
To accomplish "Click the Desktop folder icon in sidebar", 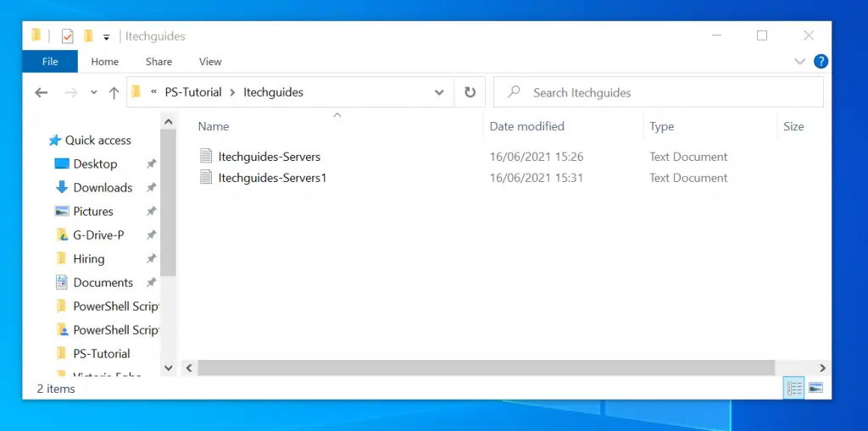I will point(61,164).
